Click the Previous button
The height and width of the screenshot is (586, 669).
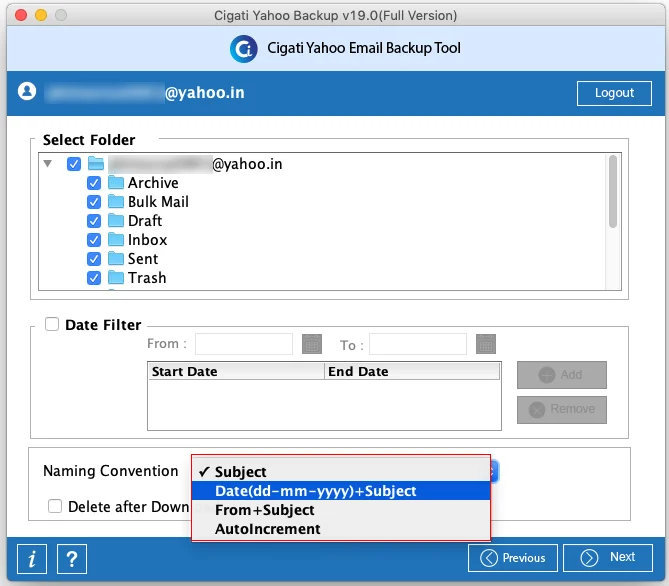tap(512, 558)
